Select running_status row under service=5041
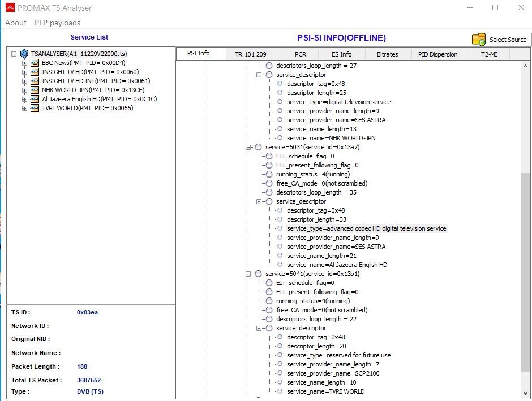The height and width of the screenshot is (401, 532). click(313, 301)
